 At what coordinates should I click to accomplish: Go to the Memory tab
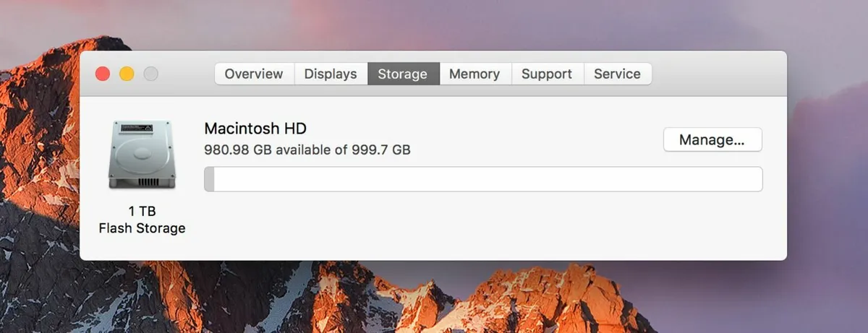(475, 74)
